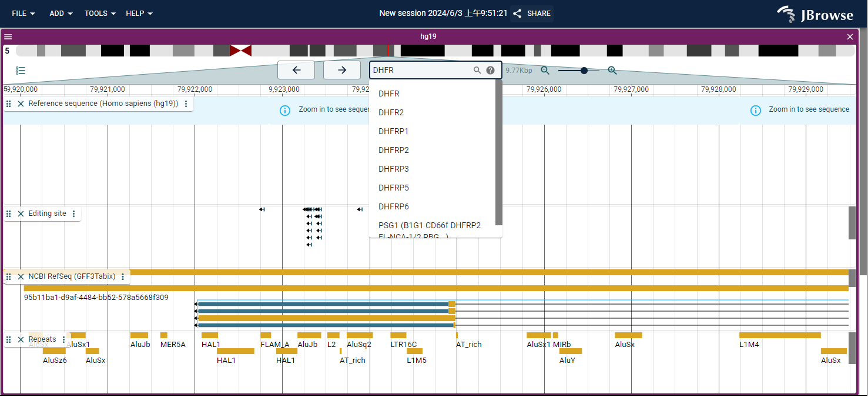Open the ADD menu

point(61,14)
